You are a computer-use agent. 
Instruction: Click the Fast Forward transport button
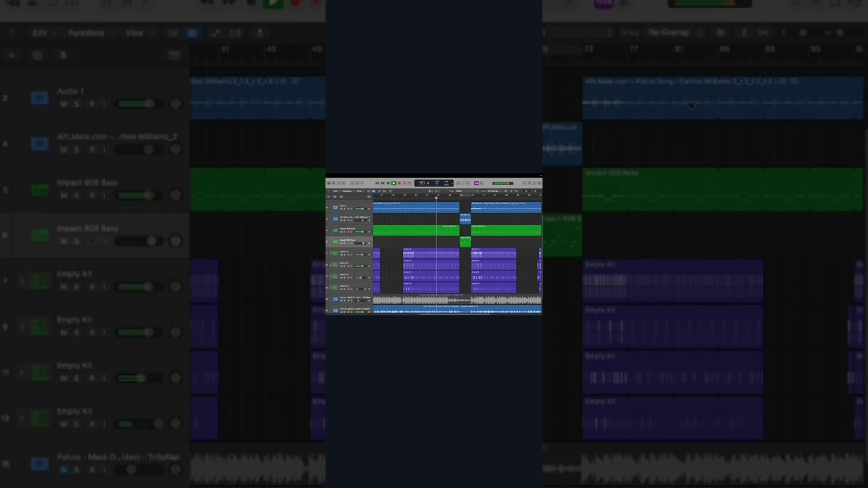pyautogui.click(x=382, y=183)
